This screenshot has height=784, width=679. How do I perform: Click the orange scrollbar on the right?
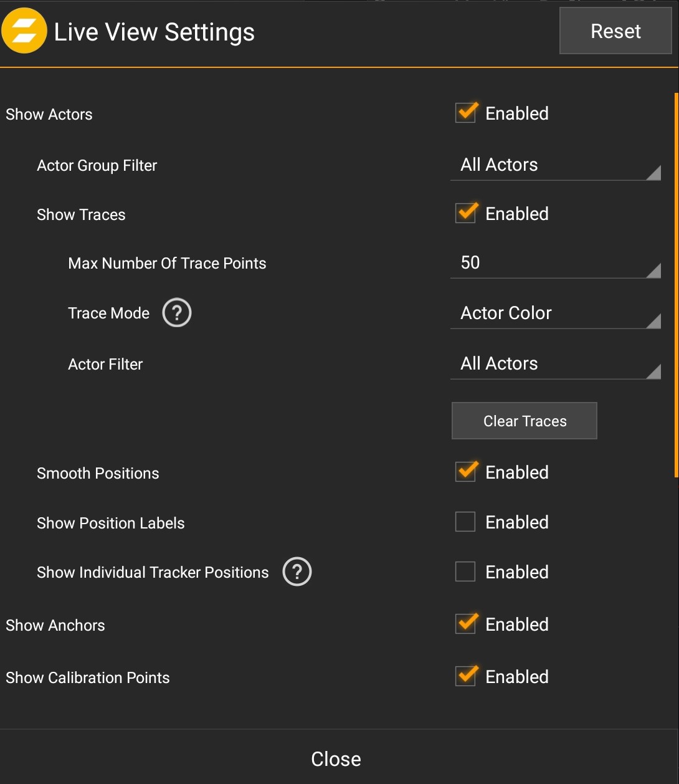677,287
